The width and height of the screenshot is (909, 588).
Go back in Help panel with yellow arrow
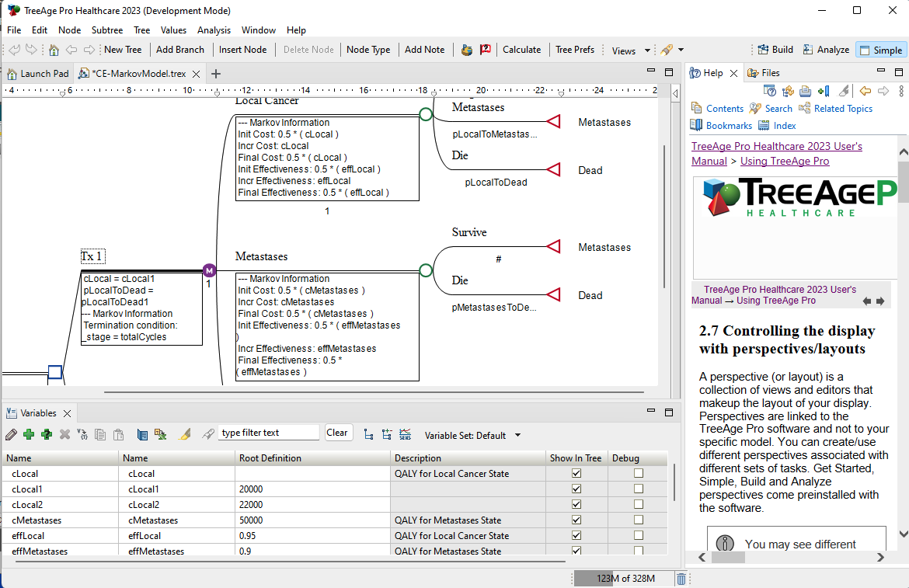pos(865,91)
